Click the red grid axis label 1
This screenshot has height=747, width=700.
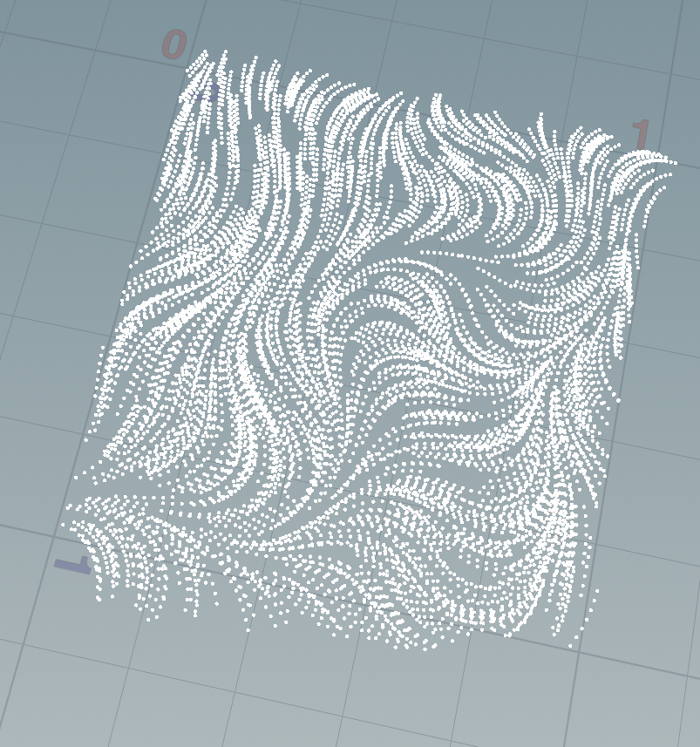(642, 135)
